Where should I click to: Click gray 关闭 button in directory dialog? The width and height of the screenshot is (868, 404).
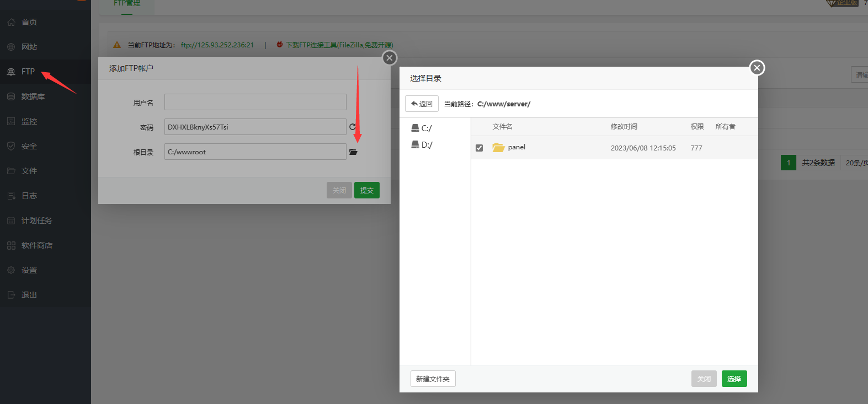coord(704,379)
